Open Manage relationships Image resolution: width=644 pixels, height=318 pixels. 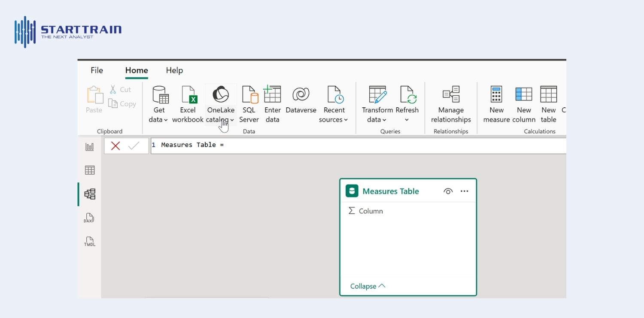[x=451, y=104]
